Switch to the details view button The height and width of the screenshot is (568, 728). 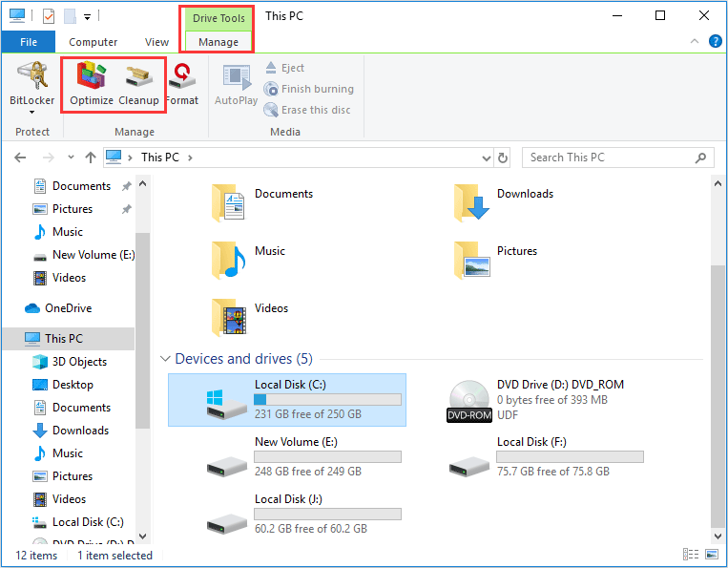click(691, 554)
